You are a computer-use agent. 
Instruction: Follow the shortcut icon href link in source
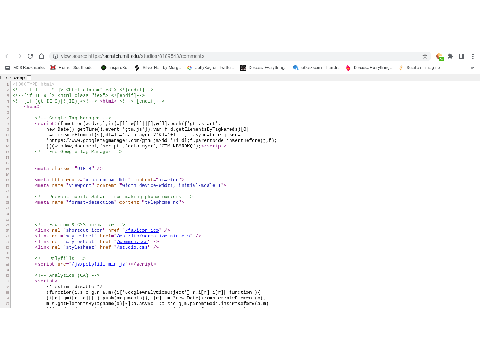[142, 230]
